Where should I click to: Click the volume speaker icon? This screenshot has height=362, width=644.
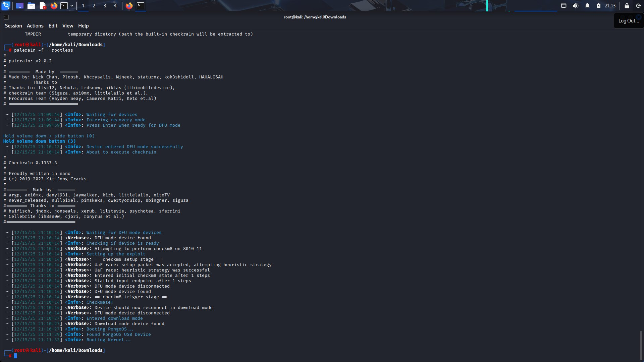pos(576,6)
